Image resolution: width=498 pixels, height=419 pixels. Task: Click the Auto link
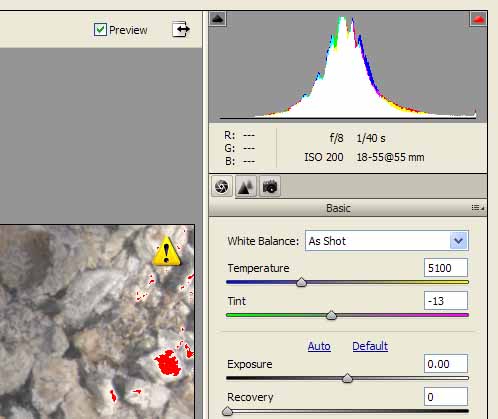click(319, 346)
